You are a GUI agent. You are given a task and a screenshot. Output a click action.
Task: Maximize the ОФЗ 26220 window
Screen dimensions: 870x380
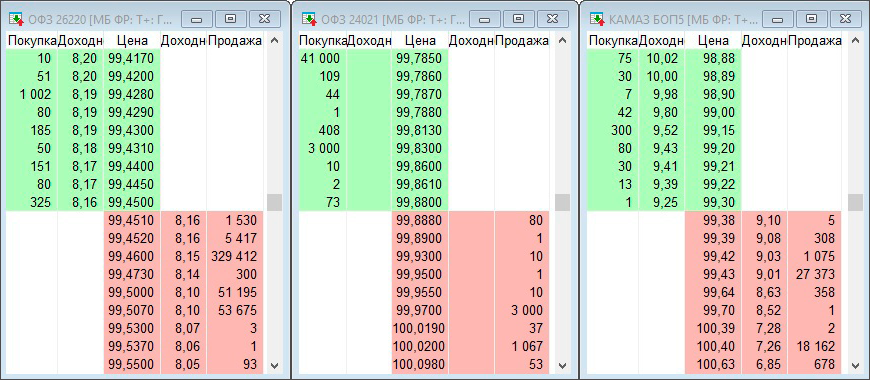230,19
